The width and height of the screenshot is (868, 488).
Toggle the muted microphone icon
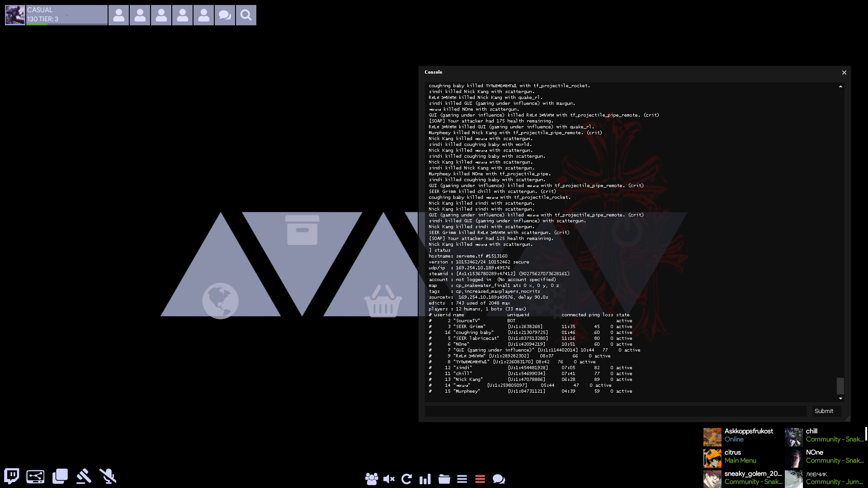108,476
